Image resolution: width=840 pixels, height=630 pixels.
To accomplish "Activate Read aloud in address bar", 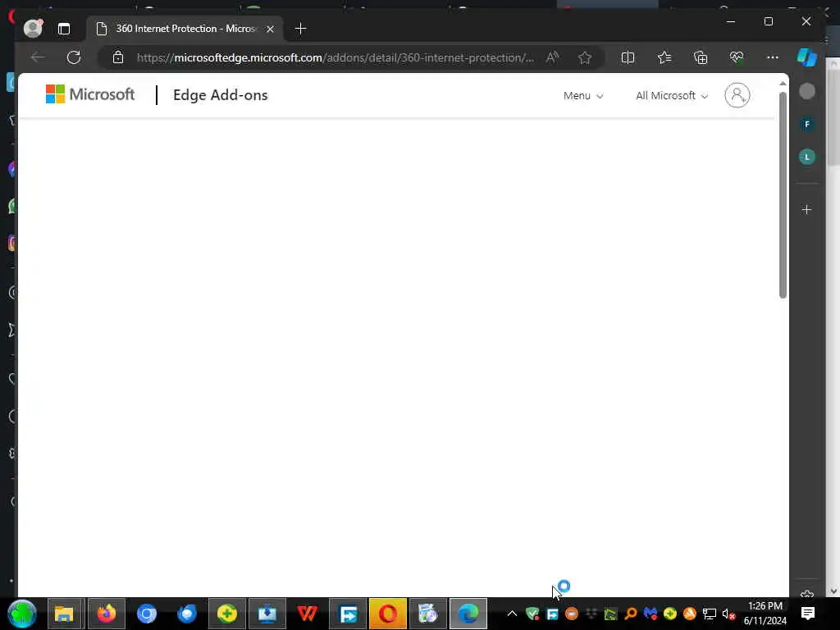I will click(552, 57).
